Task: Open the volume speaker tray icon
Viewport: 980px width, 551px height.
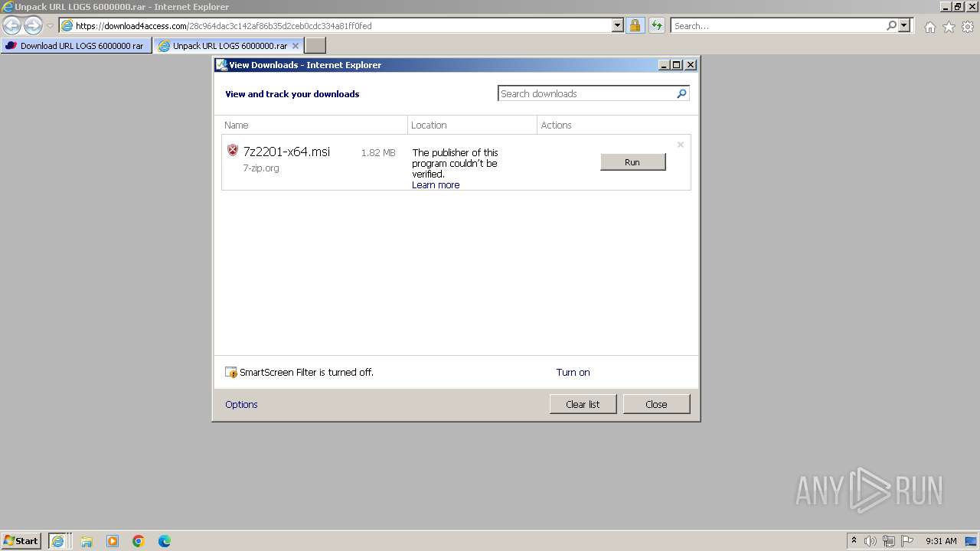Action: tap(871, 541)
